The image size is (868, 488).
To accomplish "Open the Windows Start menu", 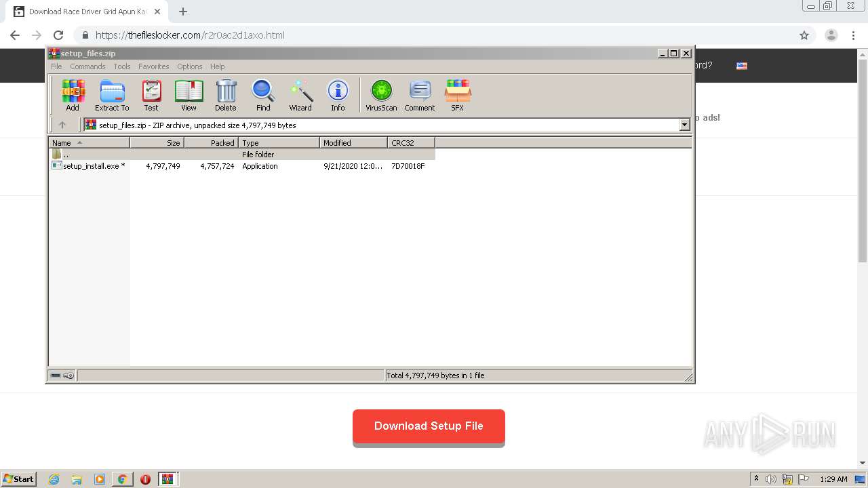I will (19, 479).
